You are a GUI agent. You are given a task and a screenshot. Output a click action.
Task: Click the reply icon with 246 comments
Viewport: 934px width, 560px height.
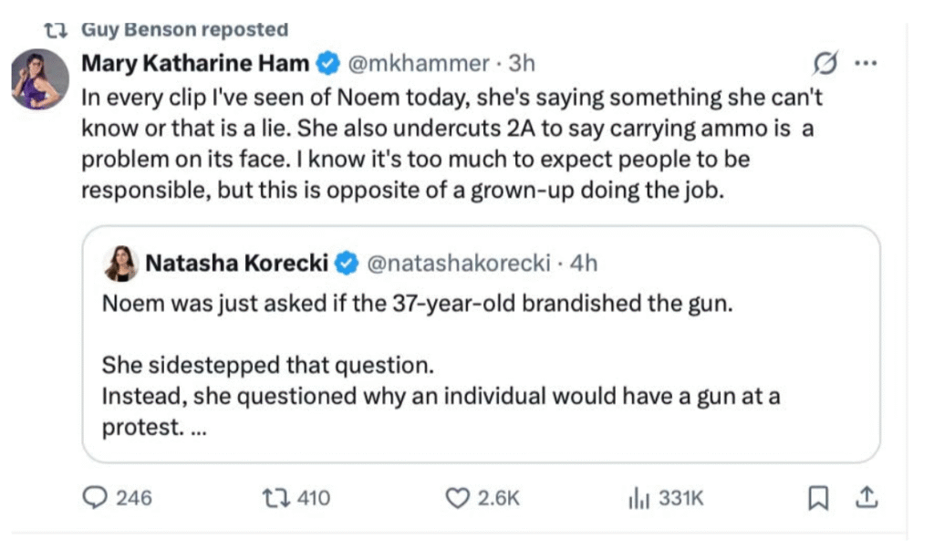pyautogui.click(x=96, y=498)
